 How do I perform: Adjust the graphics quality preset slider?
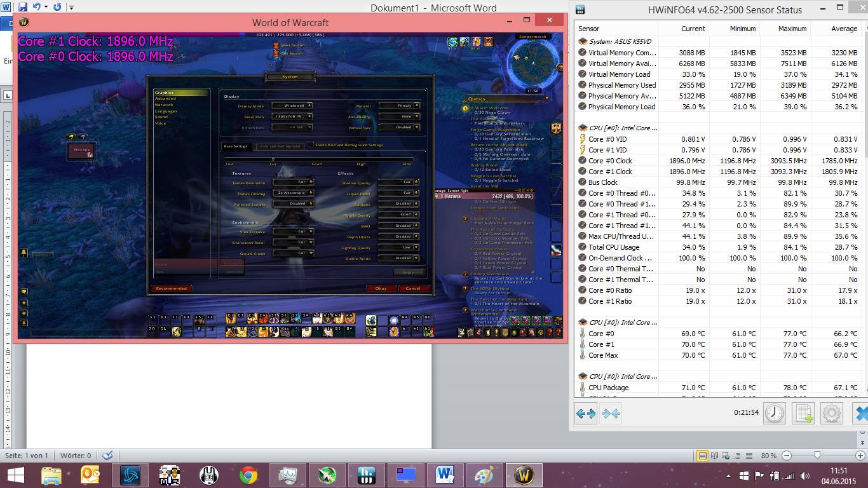273,159
